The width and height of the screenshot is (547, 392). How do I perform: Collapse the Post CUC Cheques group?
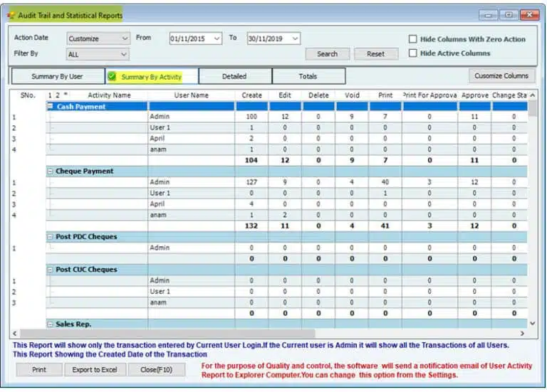(51, 270)
